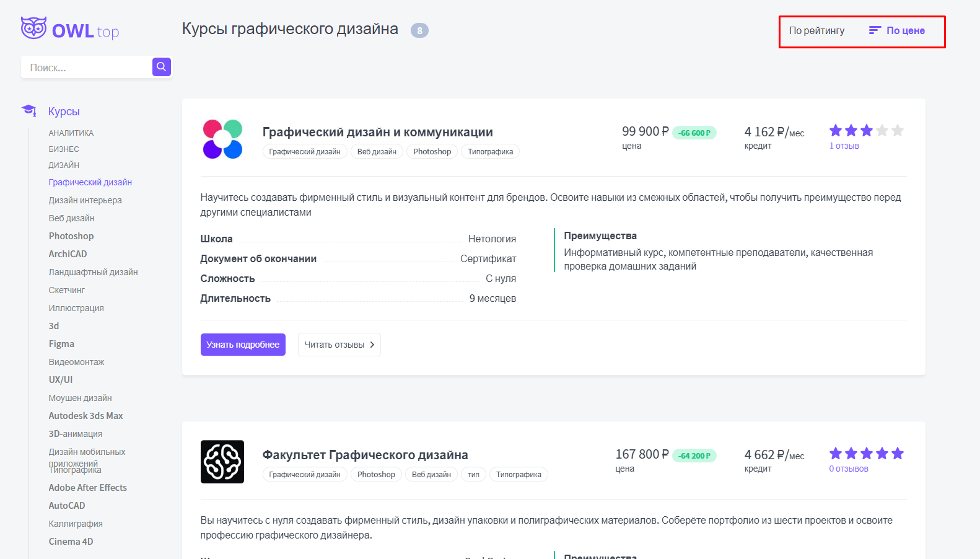The width and height of the screenshot is (980, 559).
Task: Click the 4 162 ₽/мес credit value
Action: 774,132
